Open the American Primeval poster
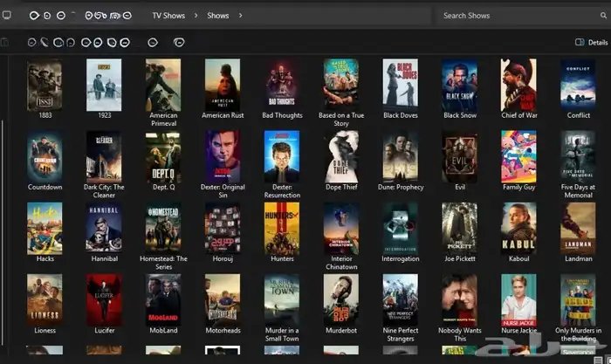Screen dimensions: 611x364 [x=163, y=85]
